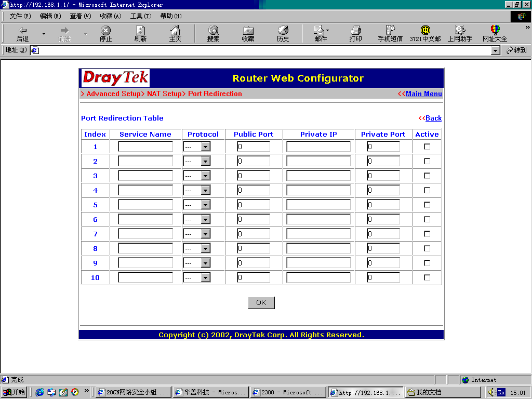
Task: Click the Private Port field for index 8
Action: [x=383, y=249]
